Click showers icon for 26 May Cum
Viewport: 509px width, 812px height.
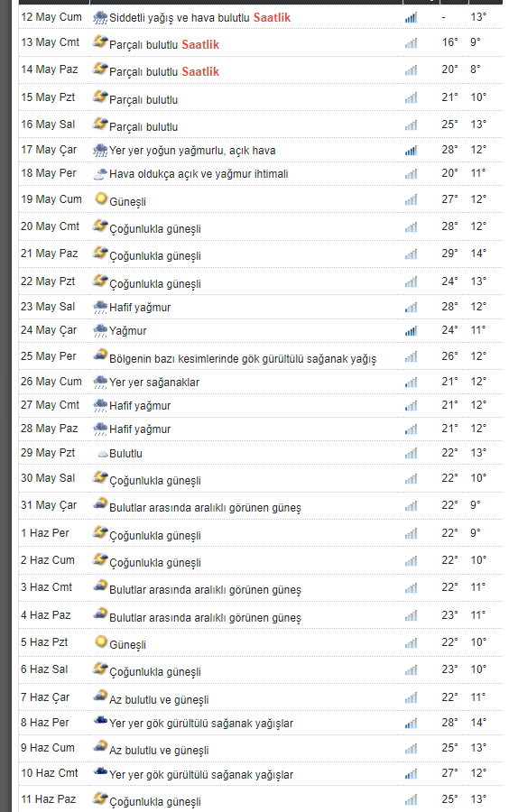(100, 382)
